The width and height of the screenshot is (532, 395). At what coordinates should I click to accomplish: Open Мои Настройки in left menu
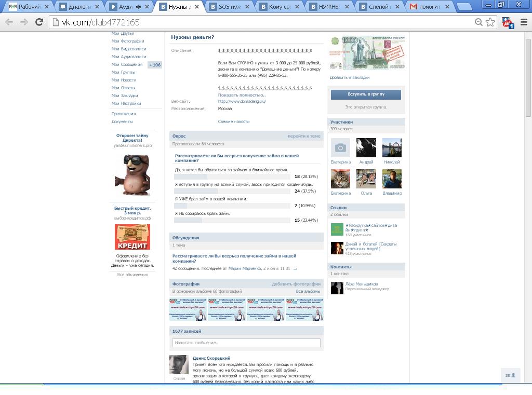[126, 103]
